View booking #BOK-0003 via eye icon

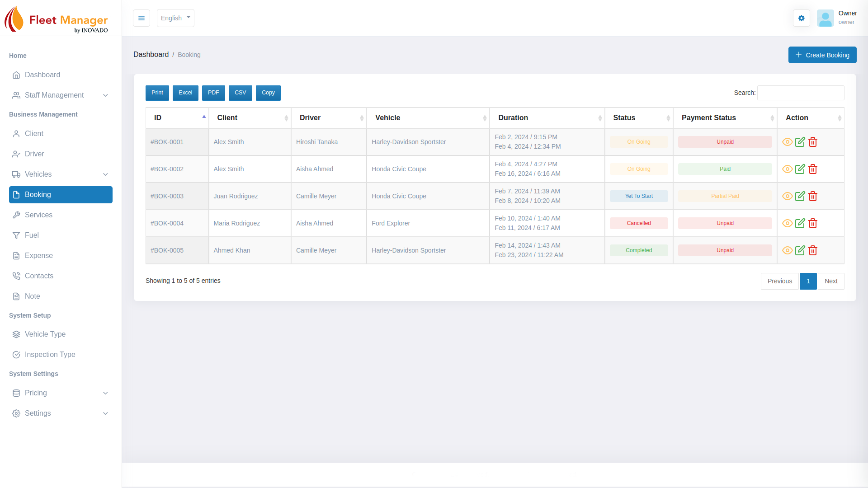point(787,196)
